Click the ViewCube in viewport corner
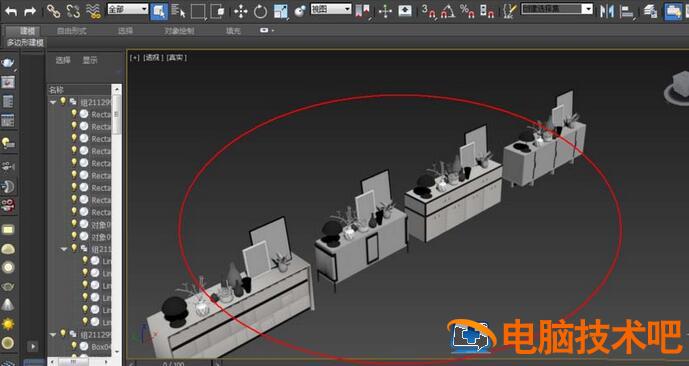 [678, 88]
